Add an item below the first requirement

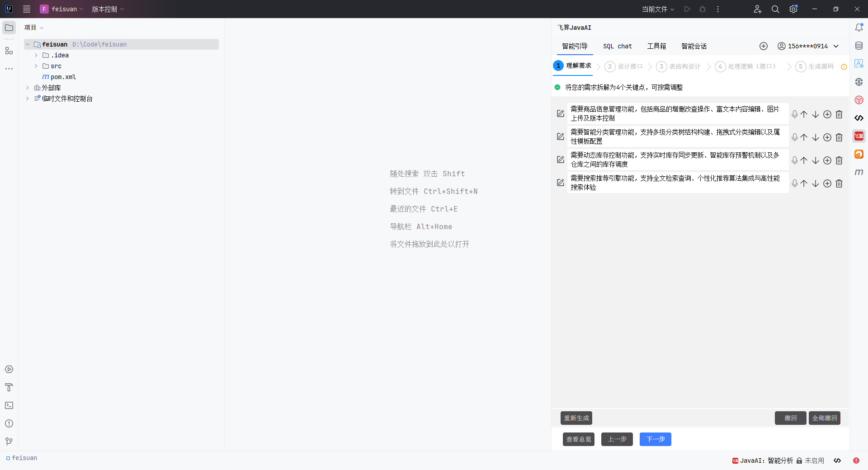click(x=827, y=114)
